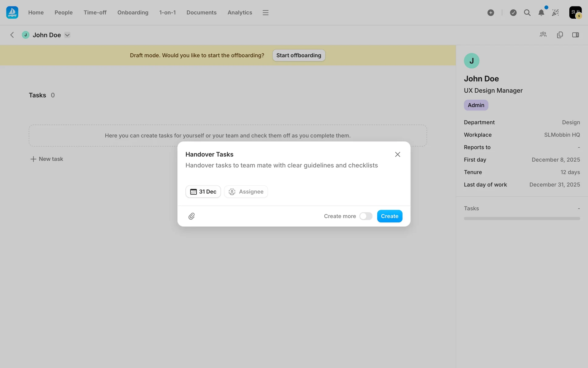Open the tasks checkmark icon in header
This screenshot has width=588, height=368.
click(513, 13)
